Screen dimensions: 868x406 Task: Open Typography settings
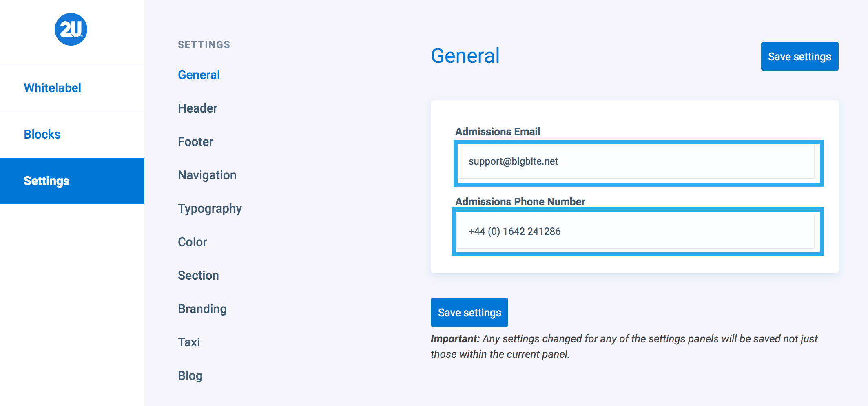[210, 209]
